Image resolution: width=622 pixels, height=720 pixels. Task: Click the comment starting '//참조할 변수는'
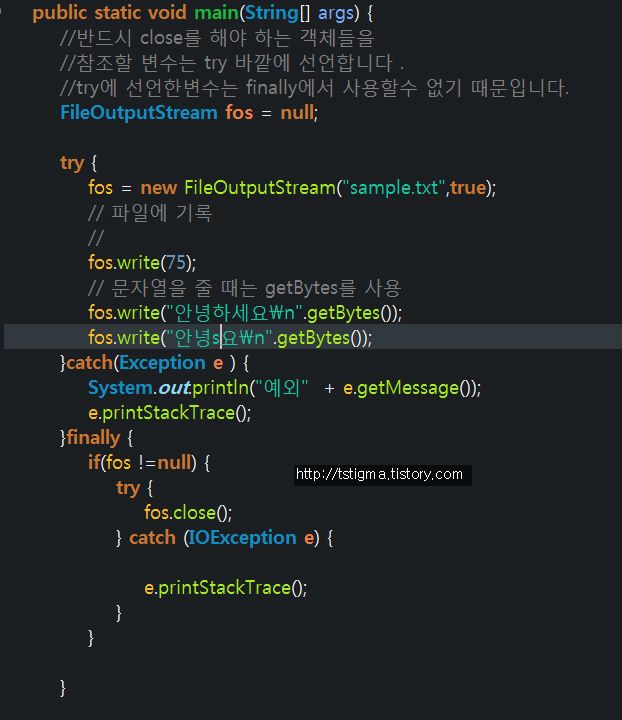[231, 63]
